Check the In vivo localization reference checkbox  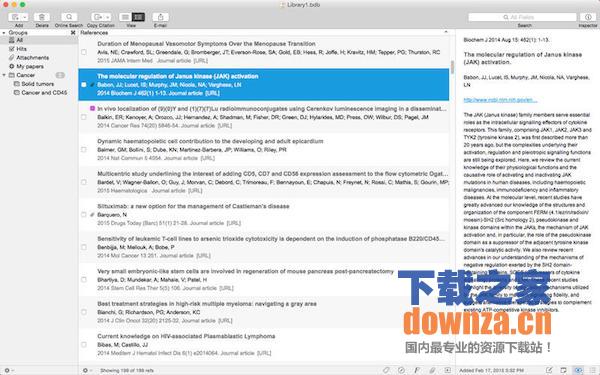[84, 117]
